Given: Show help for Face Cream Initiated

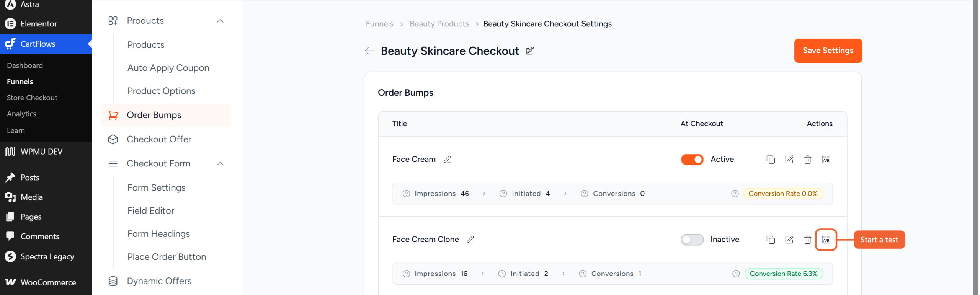Looking at the screenshot, I should tap(503, 194).
